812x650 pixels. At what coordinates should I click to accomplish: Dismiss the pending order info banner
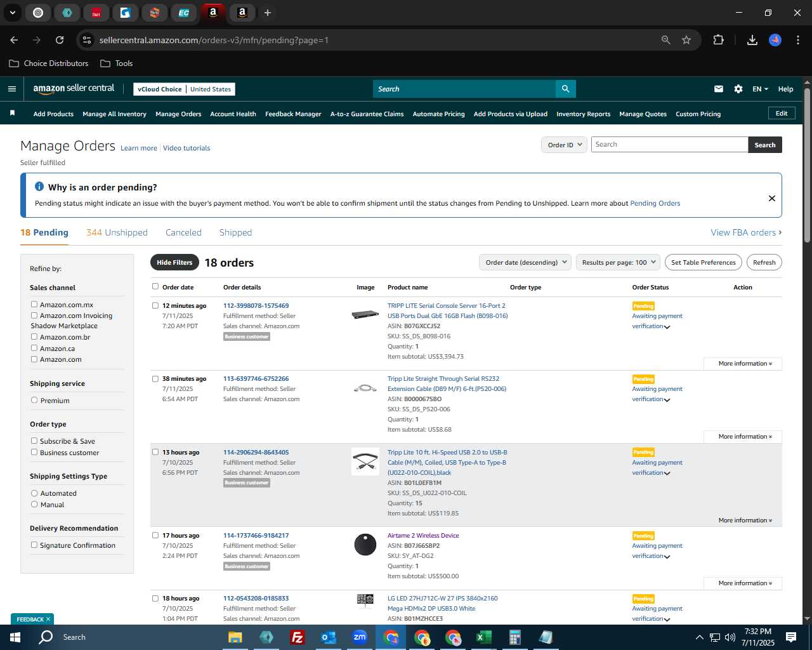(772, 198)
